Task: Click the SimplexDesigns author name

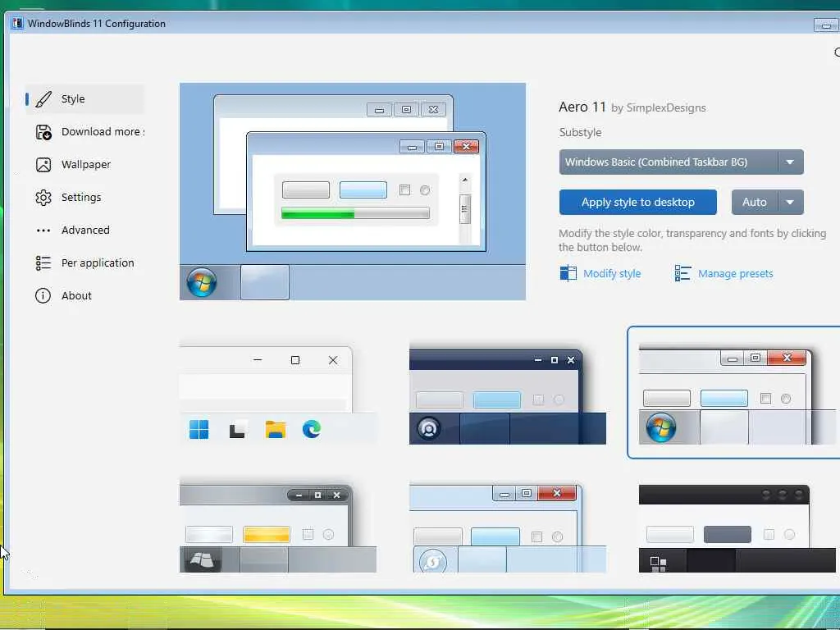Action: pyautogui.click(x=666, y=107)
